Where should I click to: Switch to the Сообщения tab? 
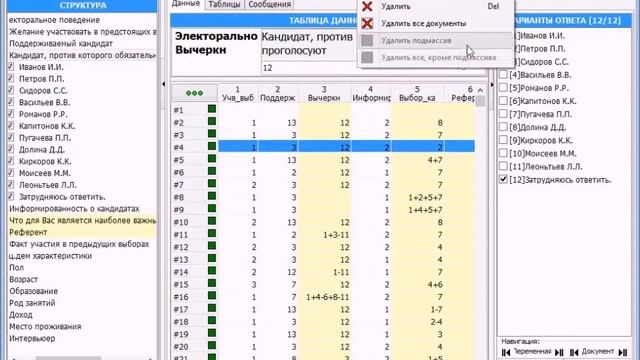tap(269, 4)
